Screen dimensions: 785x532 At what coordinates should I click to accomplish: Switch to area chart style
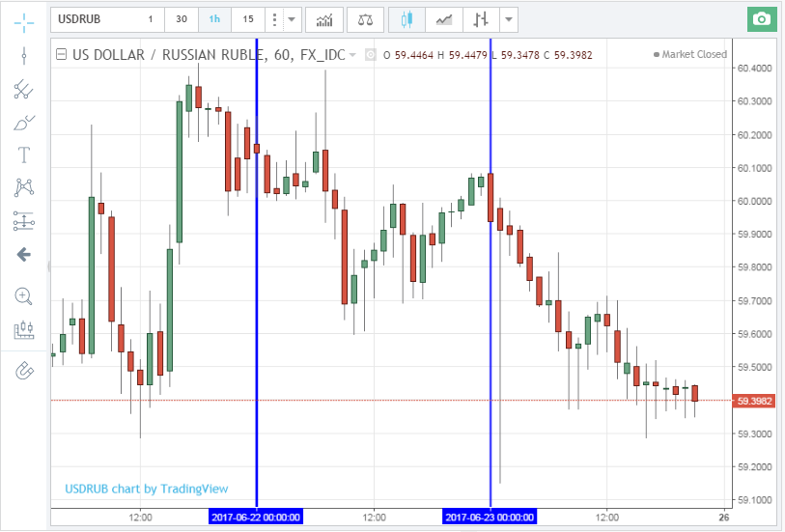pyautogui.click(x=443, y=20)
